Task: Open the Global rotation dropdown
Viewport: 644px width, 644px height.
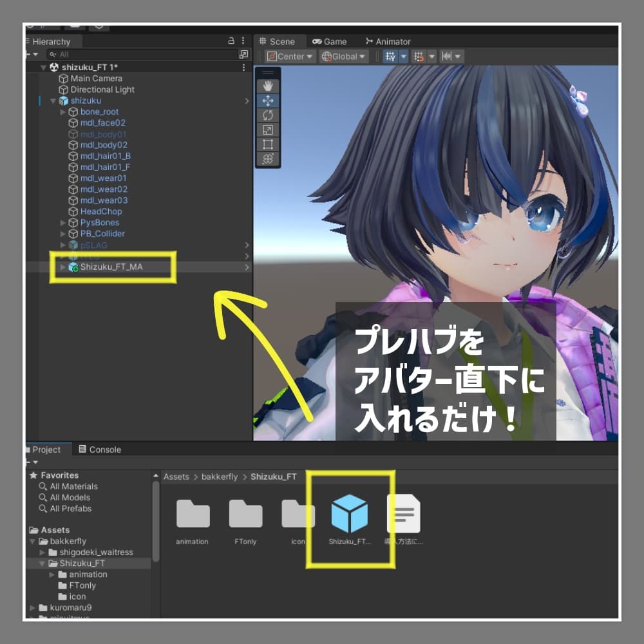Action: (x=345, y=57)
